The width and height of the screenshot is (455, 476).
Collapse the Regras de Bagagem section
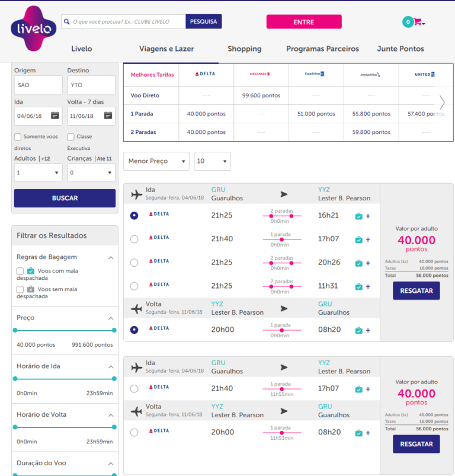(x=111, y=257)
